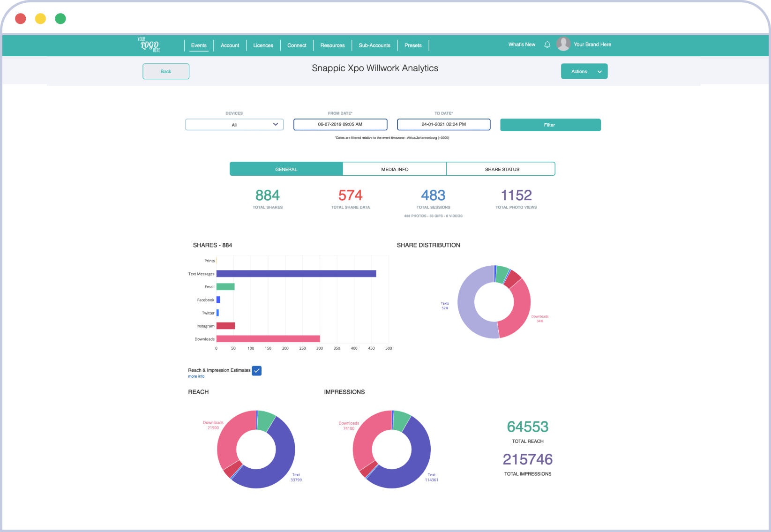Open the Devices dropdown set to All

[234, 125]
